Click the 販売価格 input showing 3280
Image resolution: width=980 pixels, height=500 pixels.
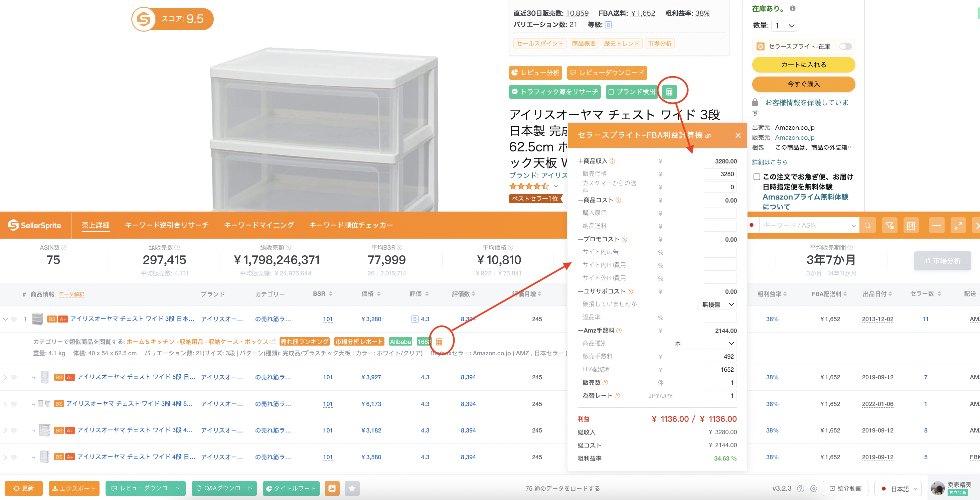point(720,174)
